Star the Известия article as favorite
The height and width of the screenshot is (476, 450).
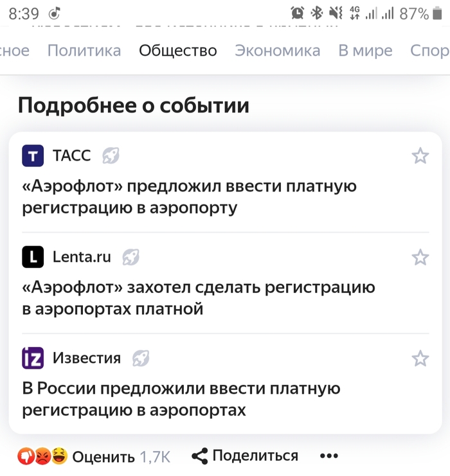click(420, 358)
